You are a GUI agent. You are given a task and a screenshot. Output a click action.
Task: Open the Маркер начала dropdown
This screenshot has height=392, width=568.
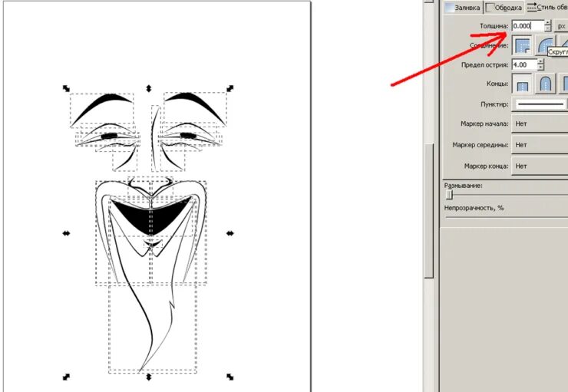pyautogui.click(x=540, y=124)
